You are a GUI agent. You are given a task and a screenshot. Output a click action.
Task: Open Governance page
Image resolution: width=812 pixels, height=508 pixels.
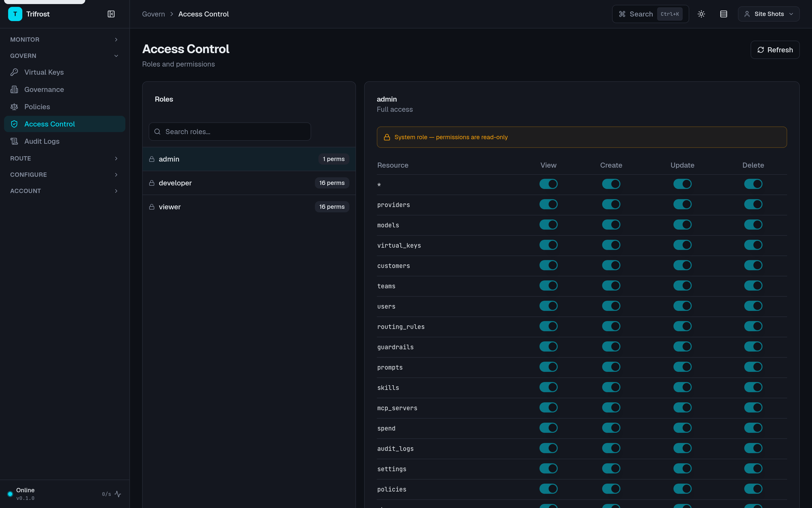click(64, 89)
